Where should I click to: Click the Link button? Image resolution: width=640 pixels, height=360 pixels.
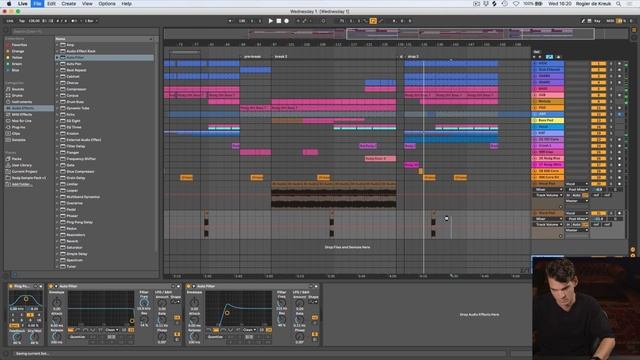pyautogui.click(x=10, y=21)
